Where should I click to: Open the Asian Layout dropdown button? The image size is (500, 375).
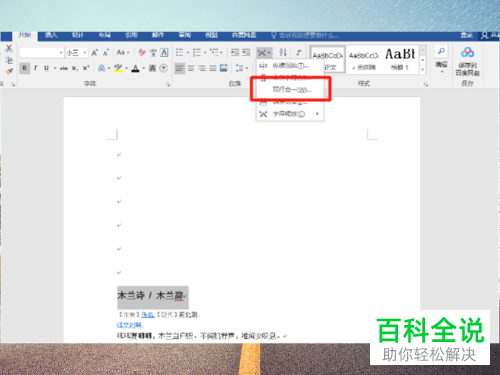point(264,52)
